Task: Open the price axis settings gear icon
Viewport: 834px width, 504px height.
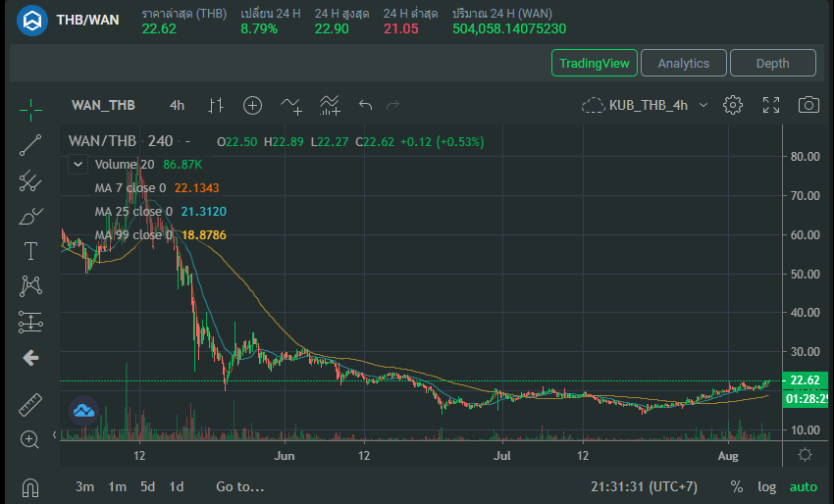Action: coord(806,455)
